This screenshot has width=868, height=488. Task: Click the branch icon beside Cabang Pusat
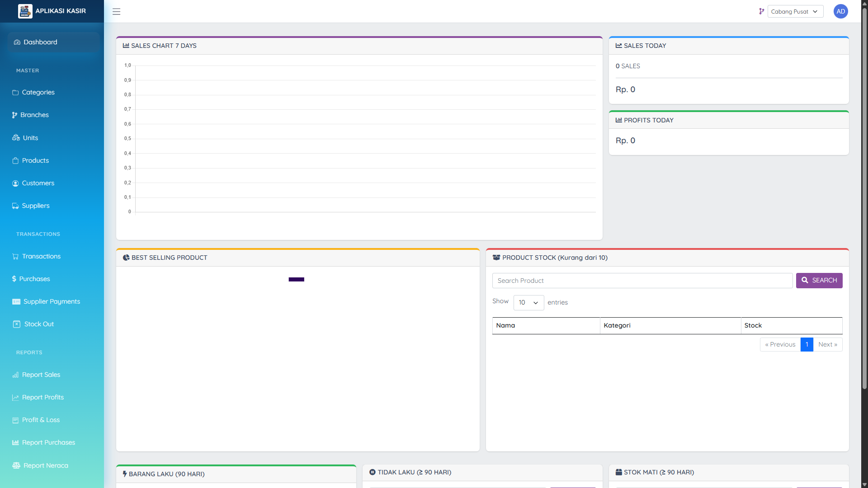point(761,11)
